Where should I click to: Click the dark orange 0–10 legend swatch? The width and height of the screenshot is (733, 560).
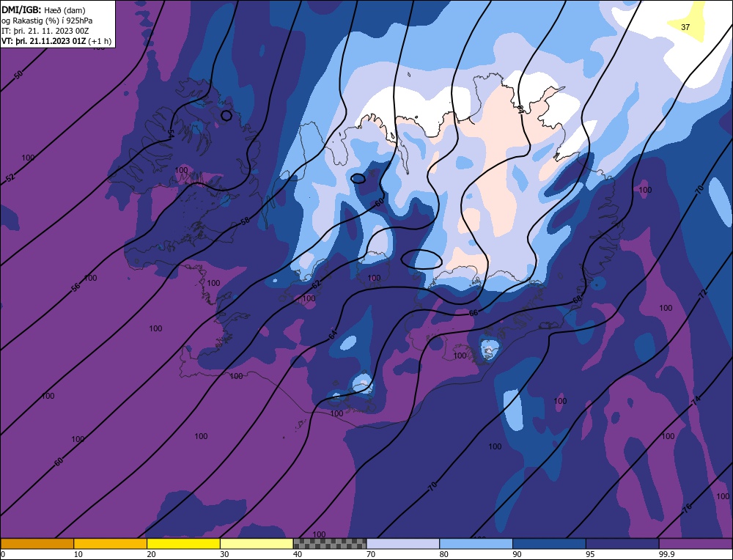pos(37,543)
